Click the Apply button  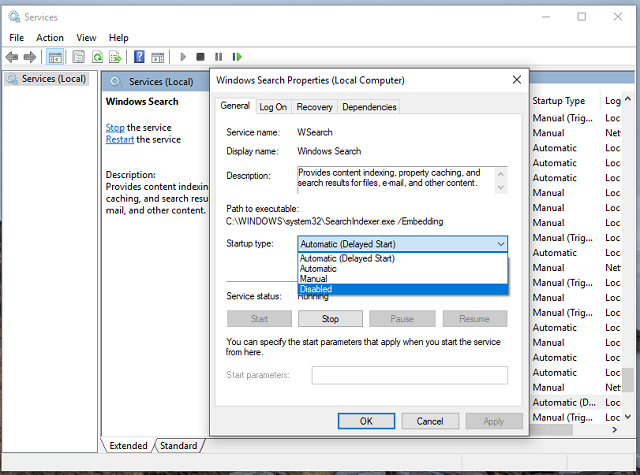click(x=494, y=421)
